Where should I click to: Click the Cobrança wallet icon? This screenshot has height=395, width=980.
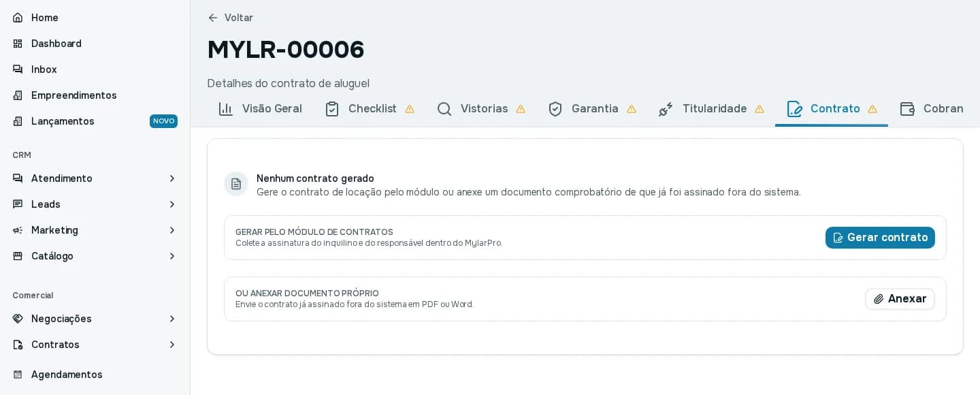(907, 109)
